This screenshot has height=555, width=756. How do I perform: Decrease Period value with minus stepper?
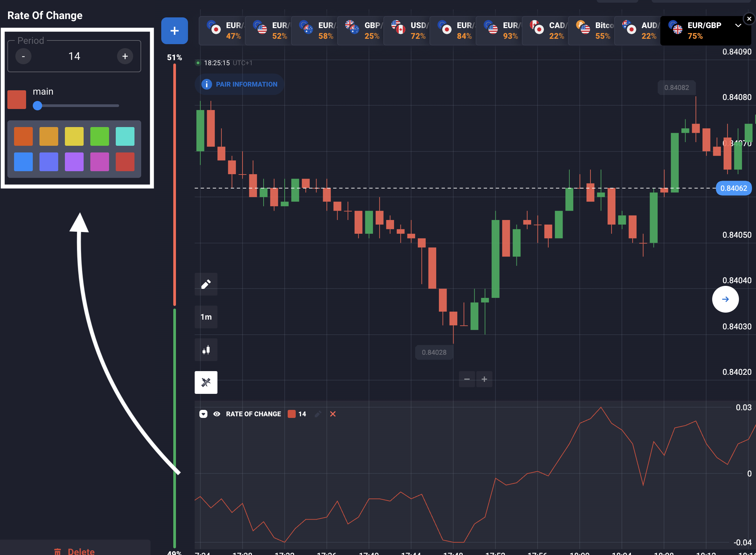23,56
